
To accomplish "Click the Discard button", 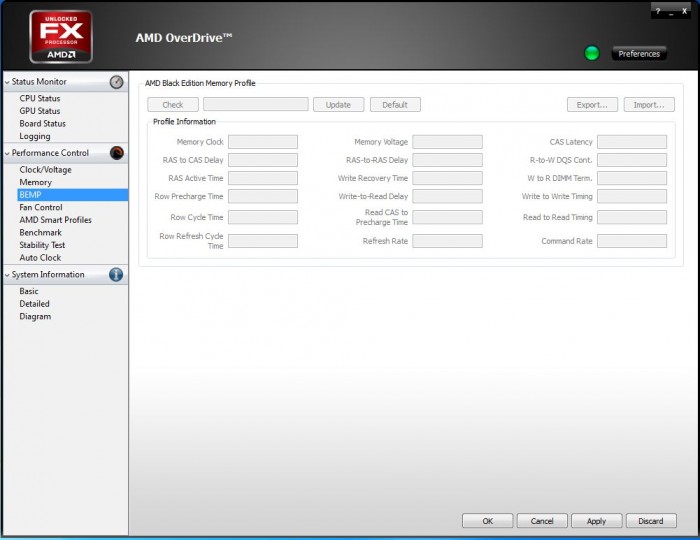I will [x=651, y=521].
